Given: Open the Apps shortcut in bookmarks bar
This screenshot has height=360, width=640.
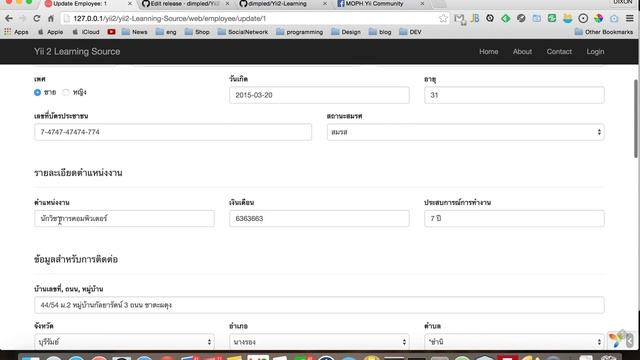Looking at the screenshot, I should tap(16, 32).
